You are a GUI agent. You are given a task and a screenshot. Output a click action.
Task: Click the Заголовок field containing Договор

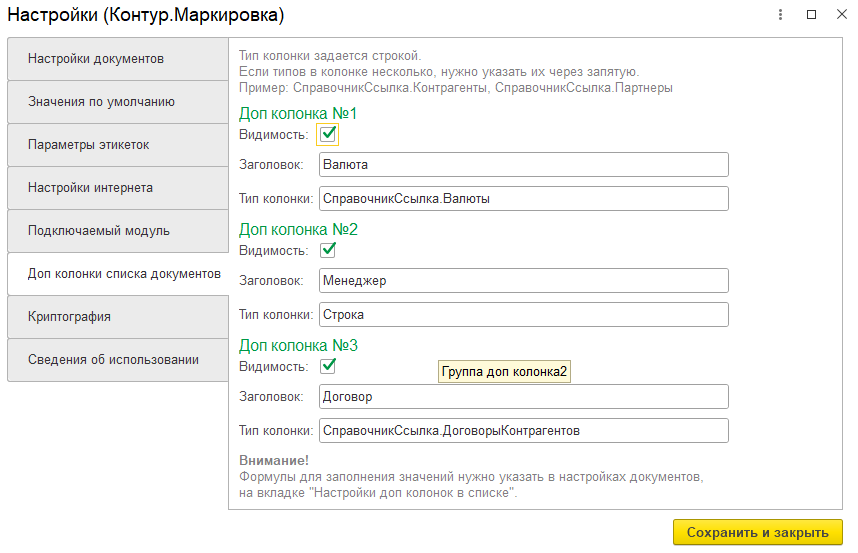tap(524, 397)
